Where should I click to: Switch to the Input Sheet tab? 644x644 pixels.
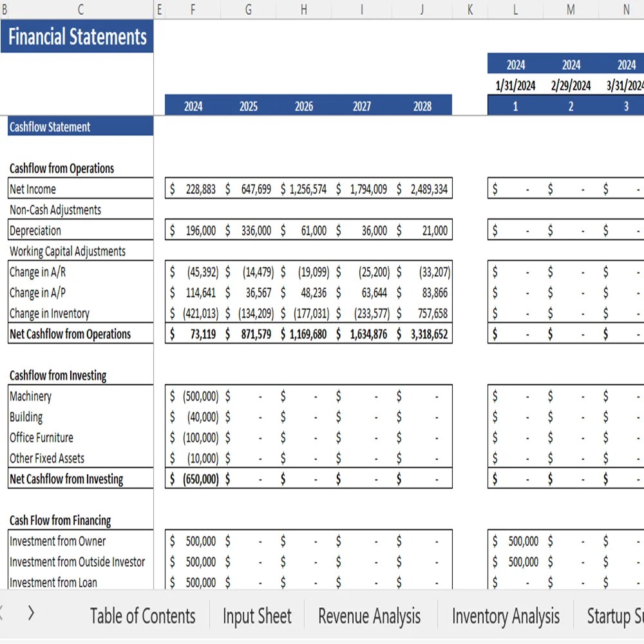(x=257, y=616)
